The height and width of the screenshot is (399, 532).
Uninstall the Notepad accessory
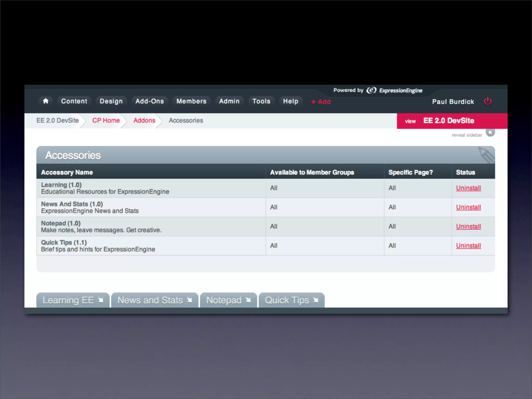click(468, 227)
